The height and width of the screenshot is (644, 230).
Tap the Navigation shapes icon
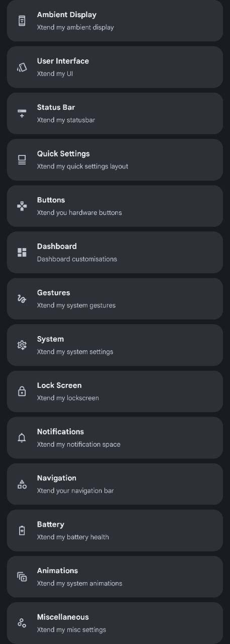22,484
